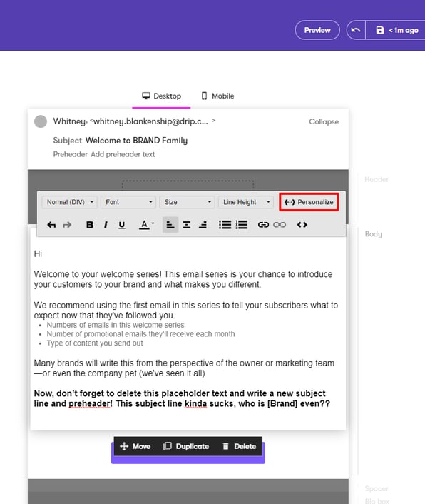
Task: Center align the text
Action: [x=187, y=225]
